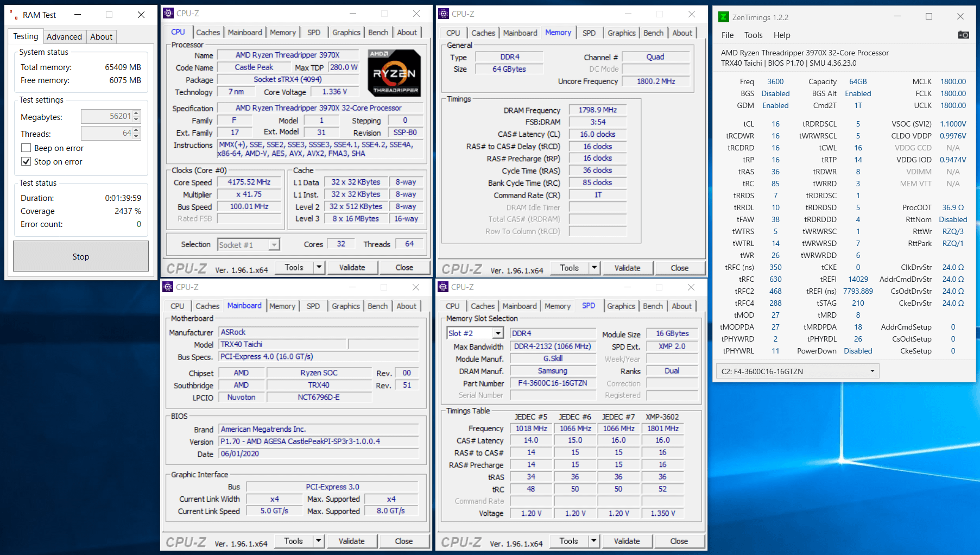Click the Threads value field 64
The width and height of the screenshot is (980, 555).
(107, 133)
